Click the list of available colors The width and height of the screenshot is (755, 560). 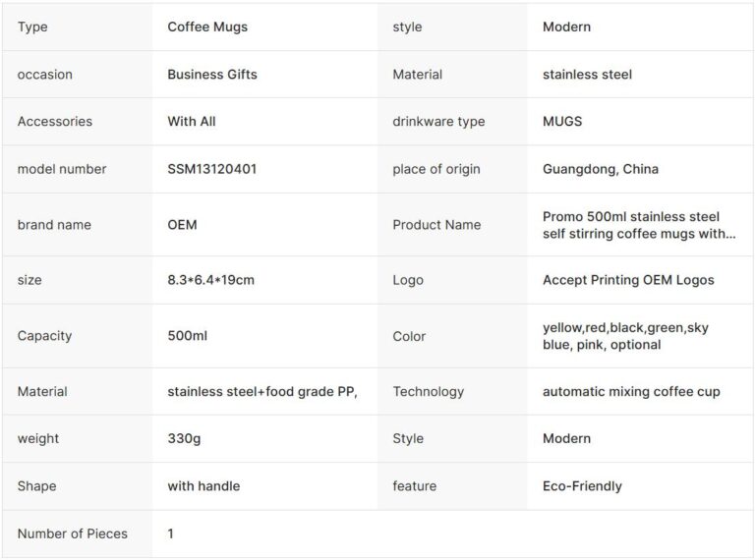pyautogui.click(x=625, y=336)
